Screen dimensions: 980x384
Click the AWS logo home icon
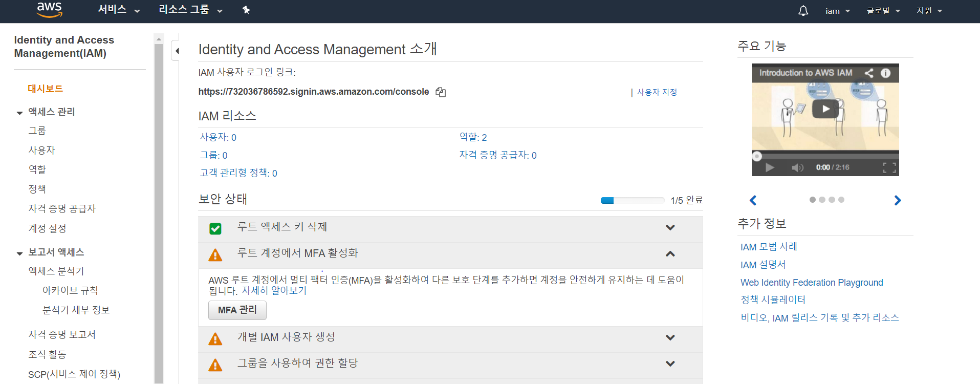[x=50, y=10]
